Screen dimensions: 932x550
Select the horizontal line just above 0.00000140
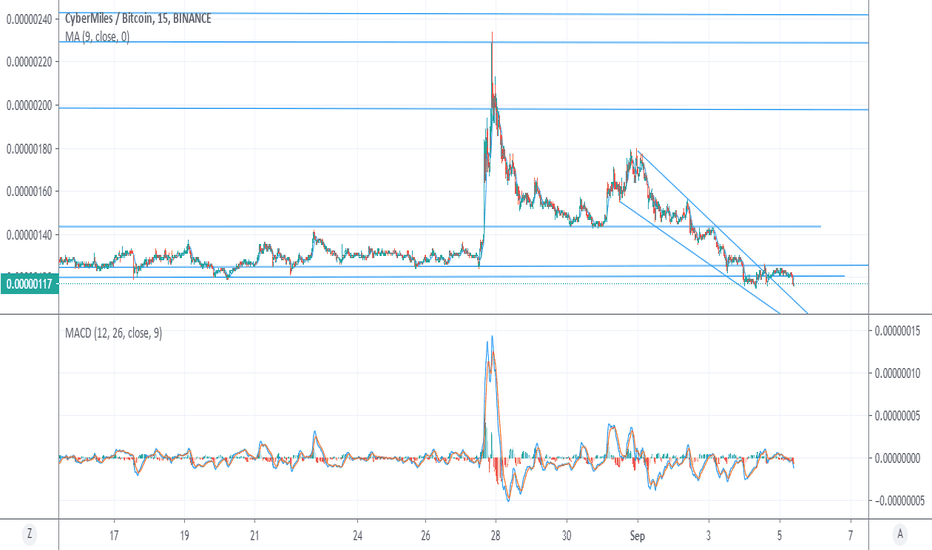(440, 227)
